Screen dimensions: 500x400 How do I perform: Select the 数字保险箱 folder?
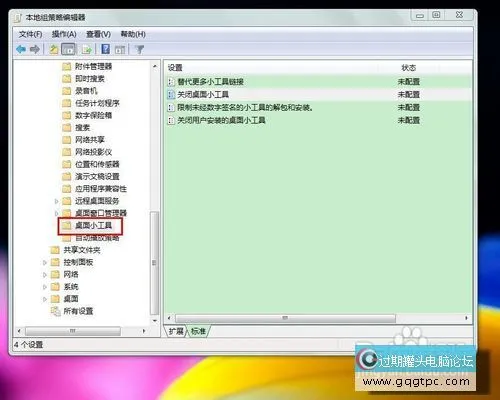87,115
